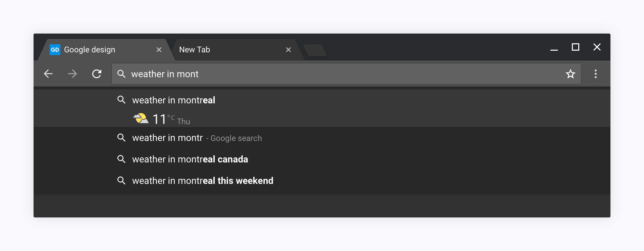
Task: Click the GD favicon on the first tab
Action: coord(55,50)
